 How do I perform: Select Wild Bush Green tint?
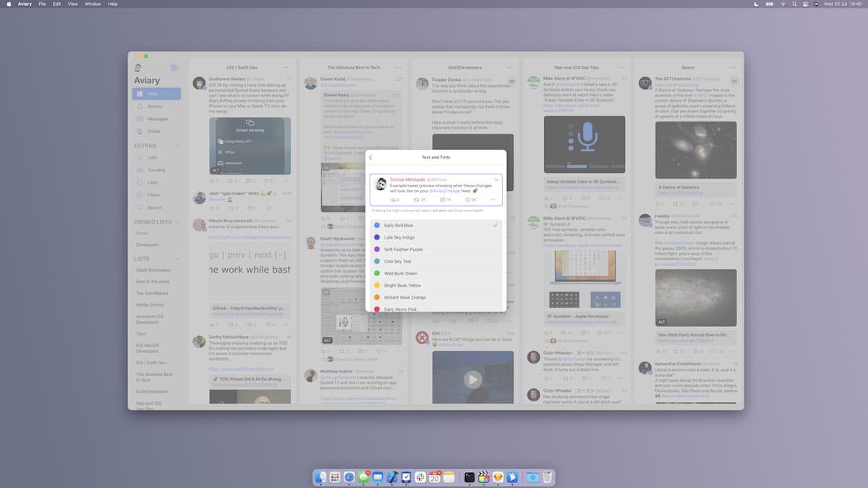435,273
